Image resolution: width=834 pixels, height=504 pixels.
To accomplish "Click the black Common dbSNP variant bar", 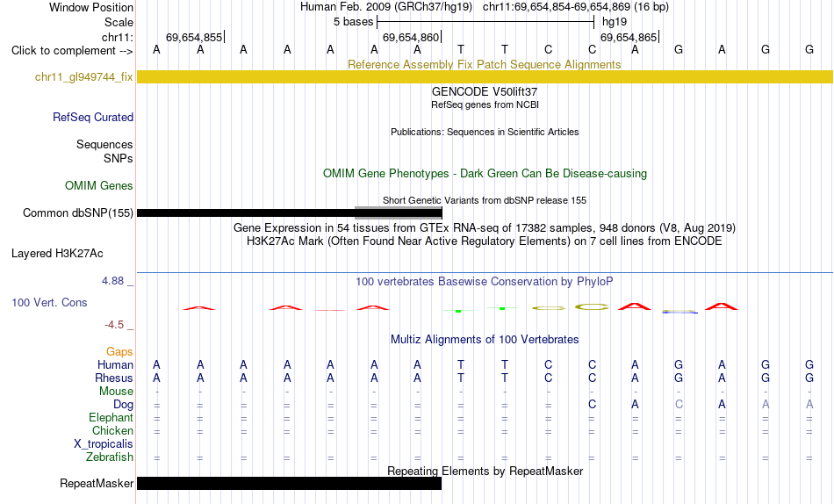I will [x=290, y=212].
